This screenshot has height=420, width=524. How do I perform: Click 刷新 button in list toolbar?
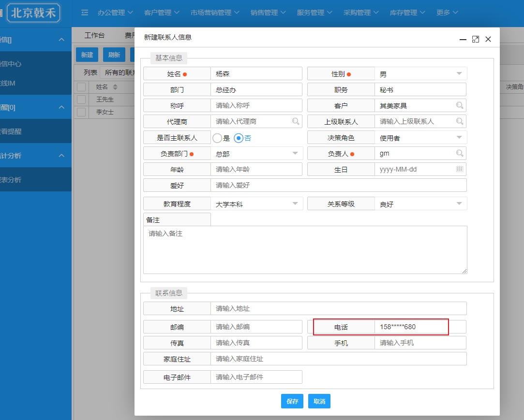point(114,55)
